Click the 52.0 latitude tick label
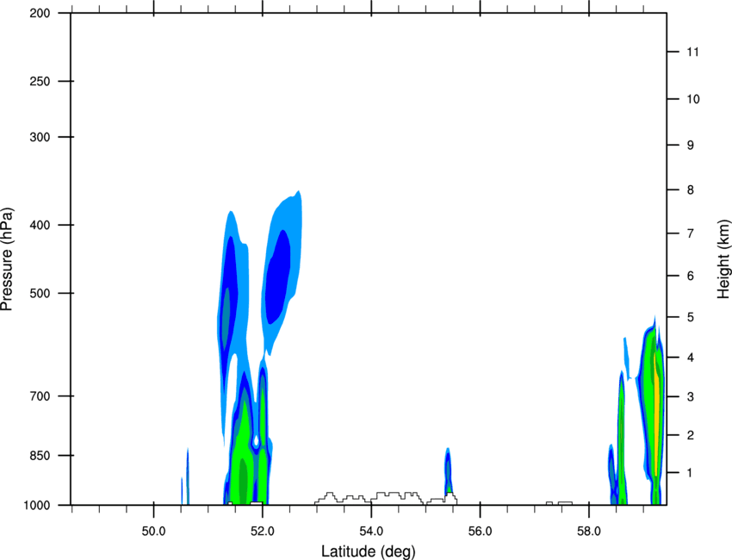 pyautogui.click(x=263, y=532)
